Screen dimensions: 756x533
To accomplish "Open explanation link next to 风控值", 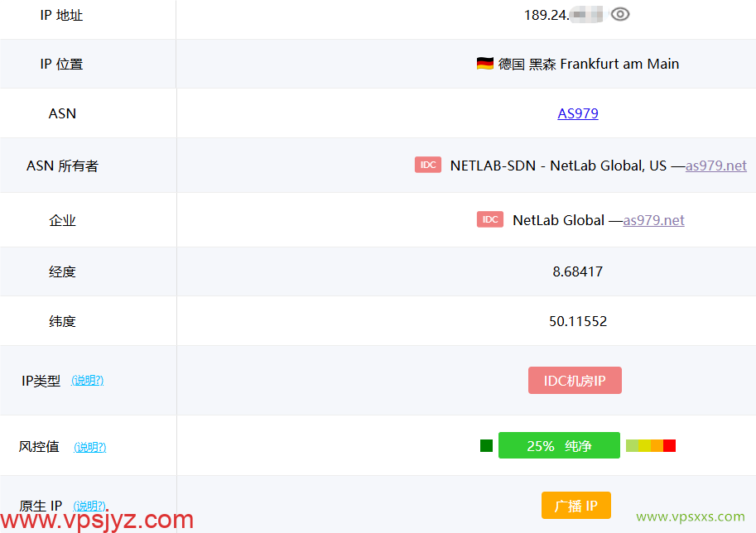I will pos(89,447).
